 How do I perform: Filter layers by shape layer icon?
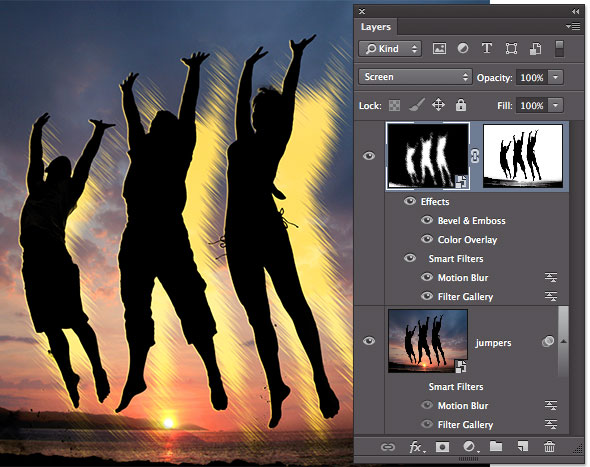pyautogui.click(x=511, y=49)
